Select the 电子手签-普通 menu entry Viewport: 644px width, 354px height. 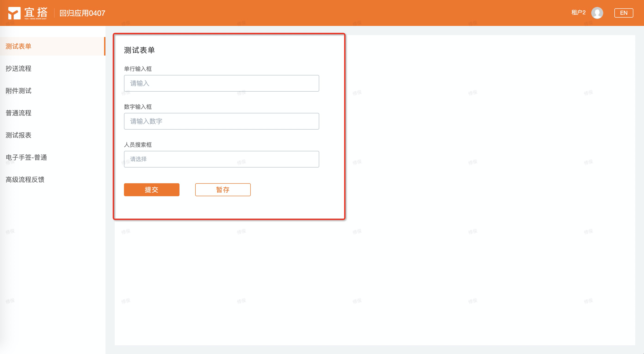point(26,158)
